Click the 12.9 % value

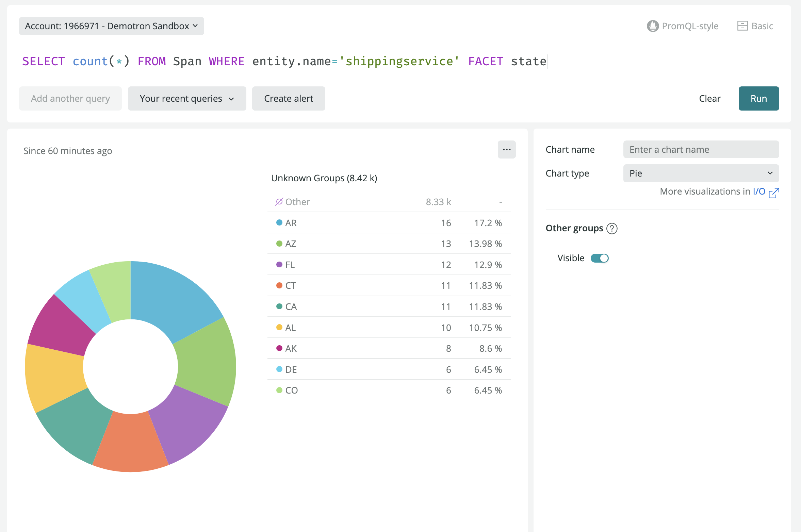coord(488,265)
